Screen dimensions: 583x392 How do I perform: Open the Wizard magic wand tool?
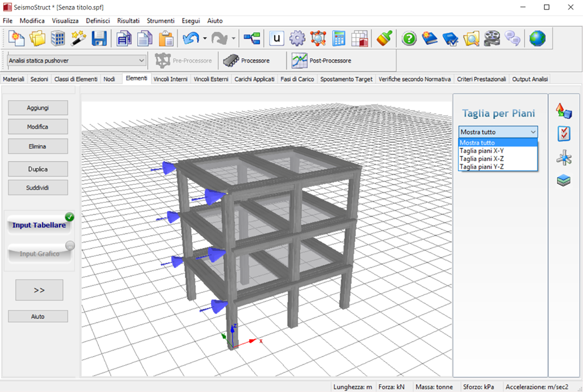pyautogui.click(x=79, y=39)
